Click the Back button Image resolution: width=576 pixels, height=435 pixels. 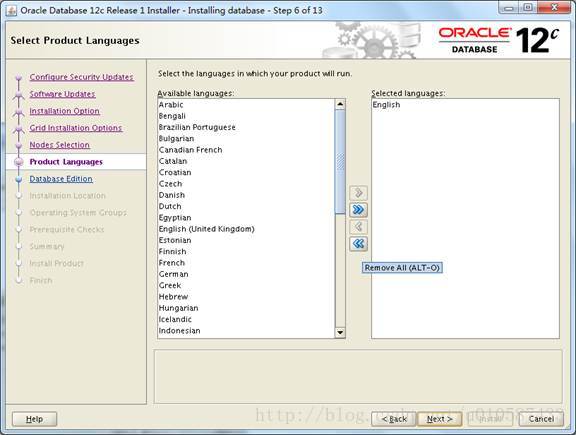tap(394, 419)
